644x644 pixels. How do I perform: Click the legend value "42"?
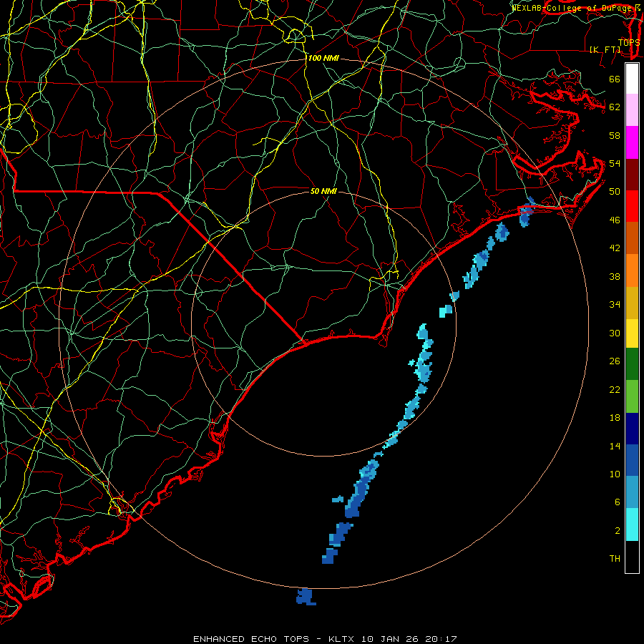tap(615, 248)
